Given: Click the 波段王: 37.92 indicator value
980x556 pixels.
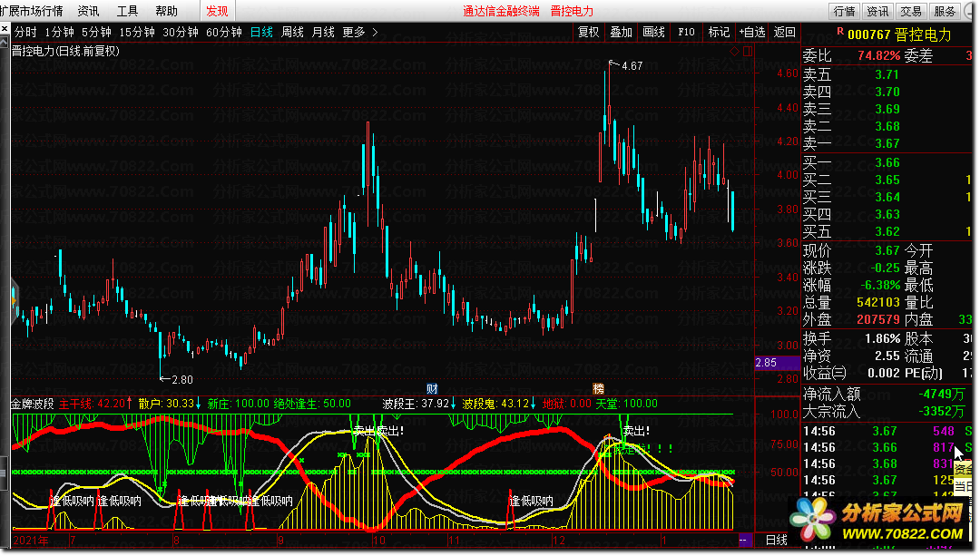Looking at the screenshot, I should coord(418,404).
